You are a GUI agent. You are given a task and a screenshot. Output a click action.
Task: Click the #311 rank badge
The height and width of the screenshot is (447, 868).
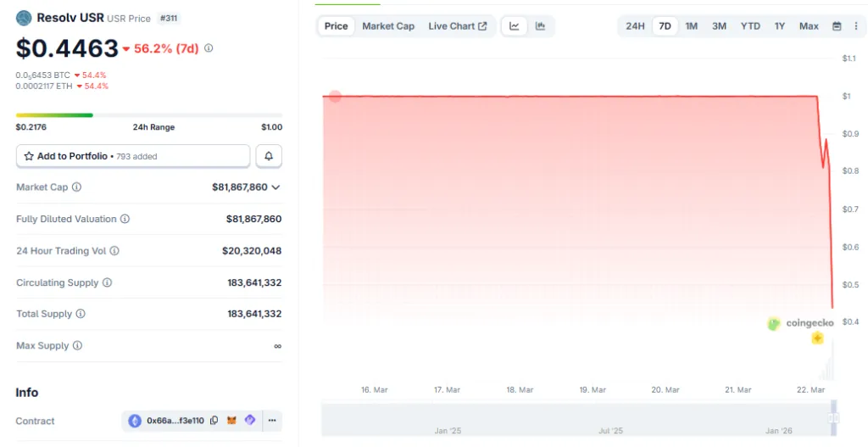[169, 19]
